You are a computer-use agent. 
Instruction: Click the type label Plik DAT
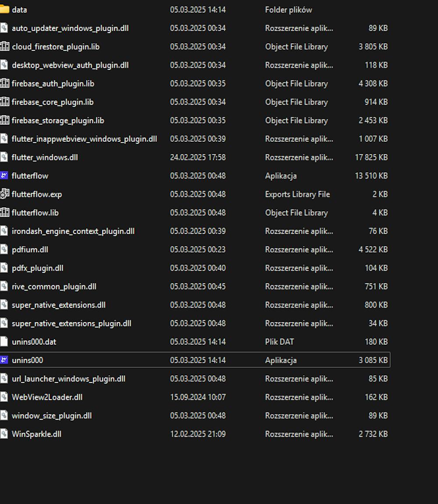tap(280, 342)
